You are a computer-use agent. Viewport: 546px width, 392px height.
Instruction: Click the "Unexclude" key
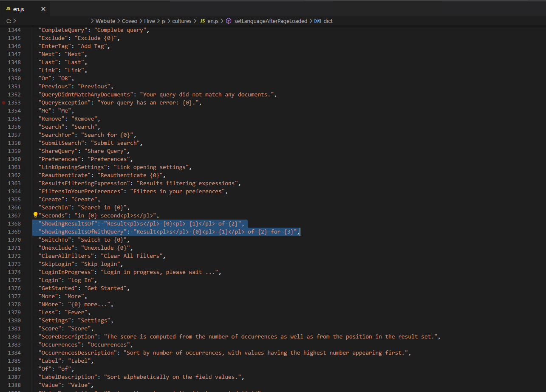click(x=57, y=248)
